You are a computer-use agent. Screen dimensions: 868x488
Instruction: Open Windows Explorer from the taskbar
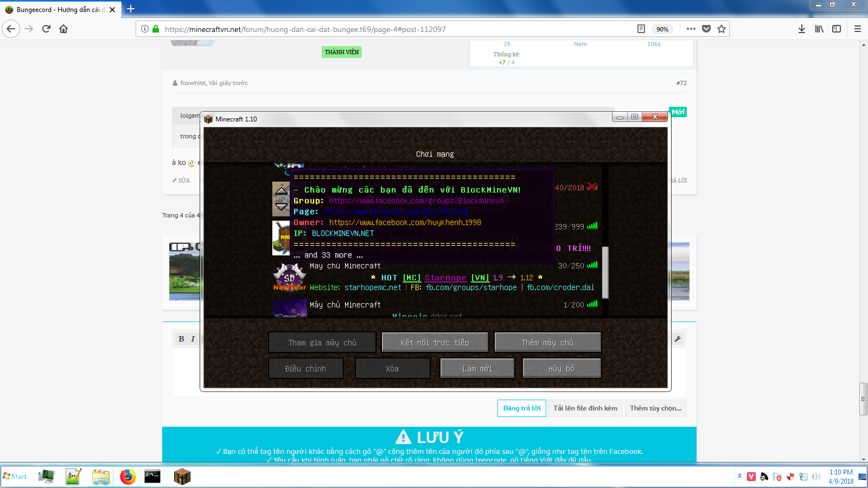100,477
